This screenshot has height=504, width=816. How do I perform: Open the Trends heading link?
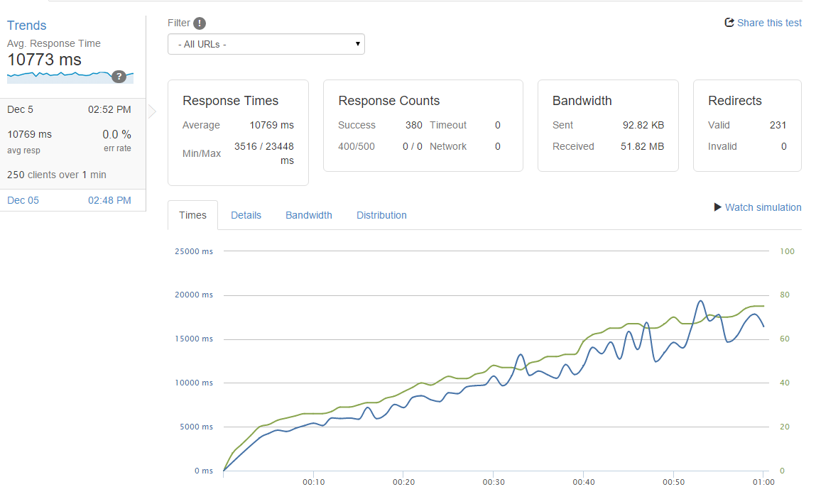pos(27,26)
